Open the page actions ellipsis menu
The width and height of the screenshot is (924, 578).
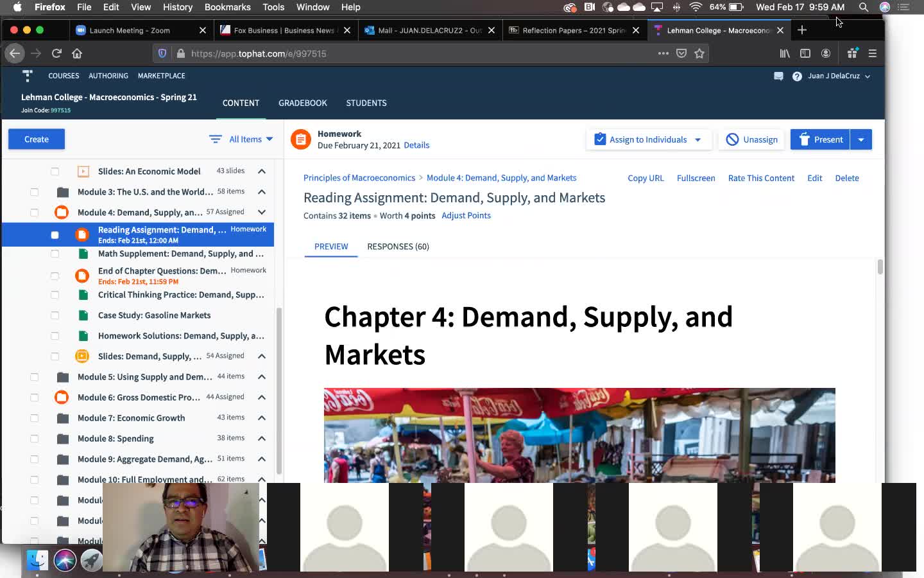pos(663,53)
